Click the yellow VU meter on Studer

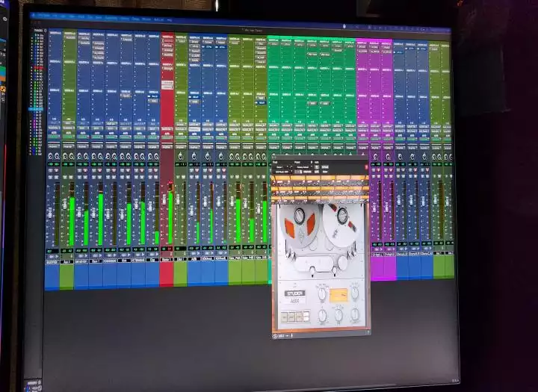click(x=338, y=295)
